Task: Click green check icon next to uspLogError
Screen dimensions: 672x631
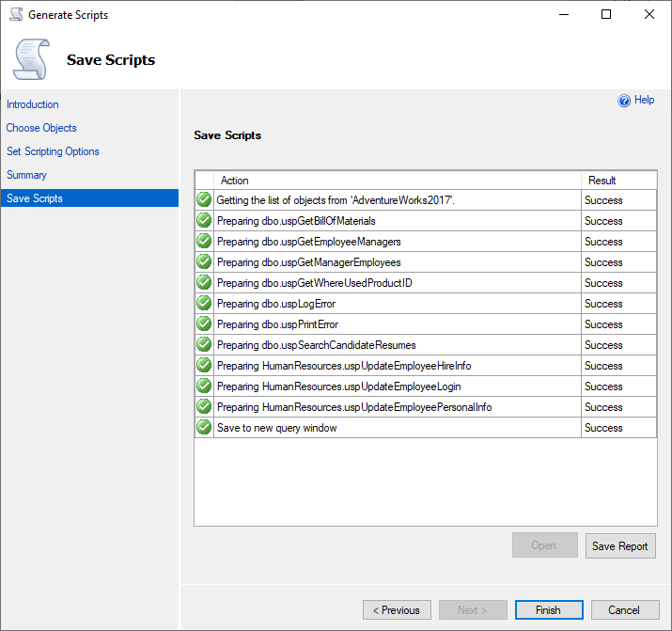Action: coord(204,304)
